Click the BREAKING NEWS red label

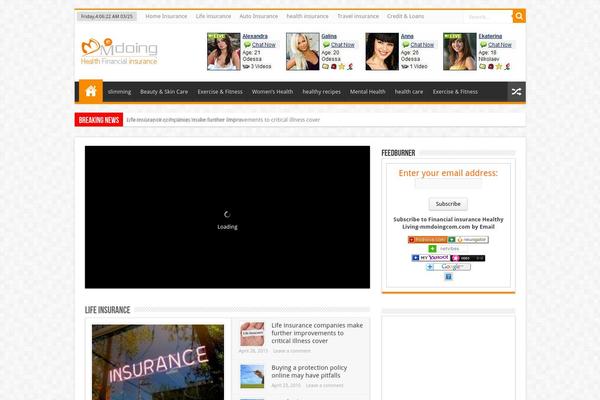click(99, 120)
